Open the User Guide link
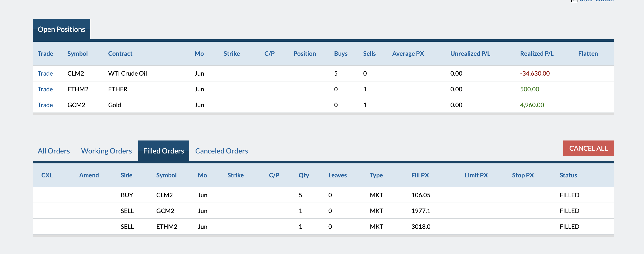Screen dimensions: 644x254 [x=593, y=1]
